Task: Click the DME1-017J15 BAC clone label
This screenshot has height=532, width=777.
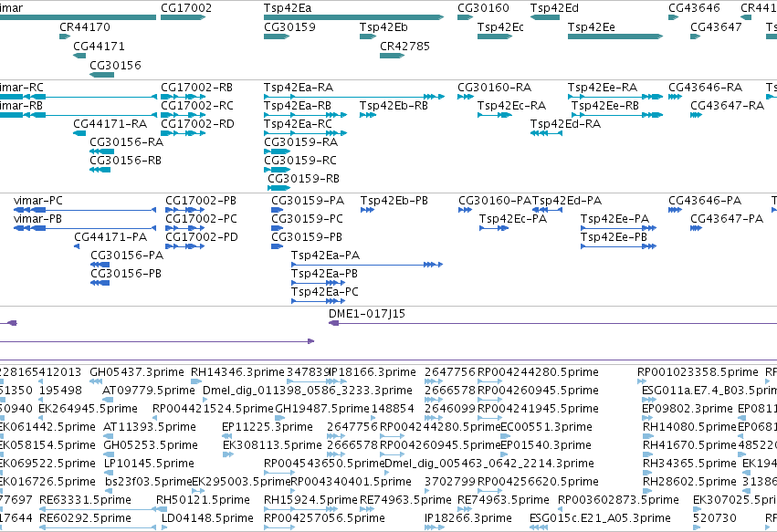Action: [367, 314]
